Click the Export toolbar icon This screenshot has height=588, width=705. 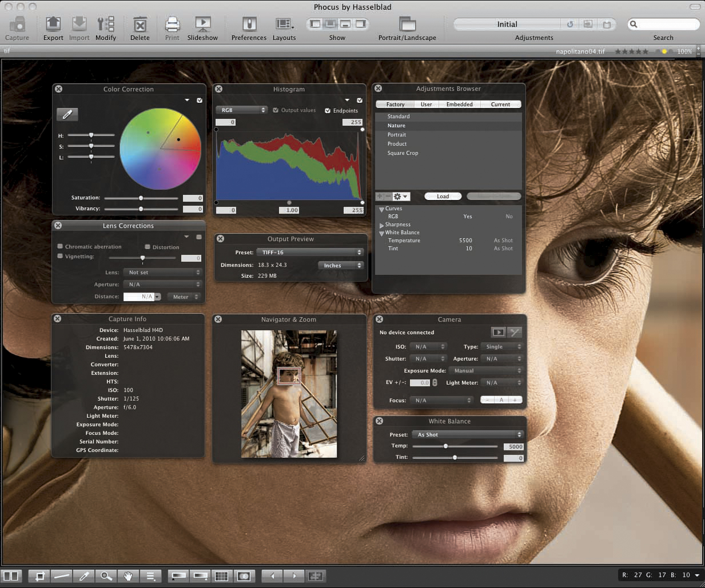53,25
